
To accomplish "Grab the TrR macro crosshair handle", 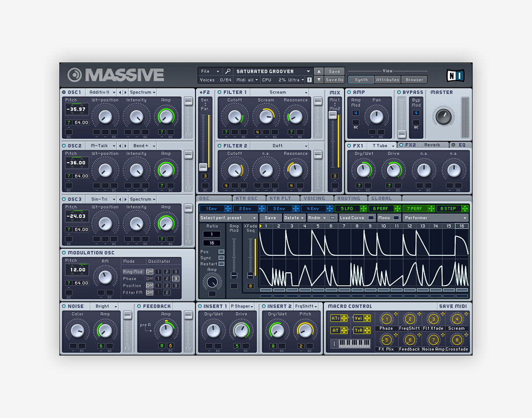I will tap(367, 330).
